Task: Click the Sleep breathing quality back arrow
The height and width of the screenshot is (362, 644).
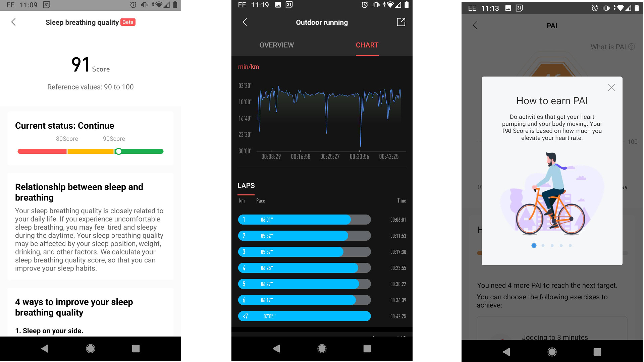Action: 14,22
